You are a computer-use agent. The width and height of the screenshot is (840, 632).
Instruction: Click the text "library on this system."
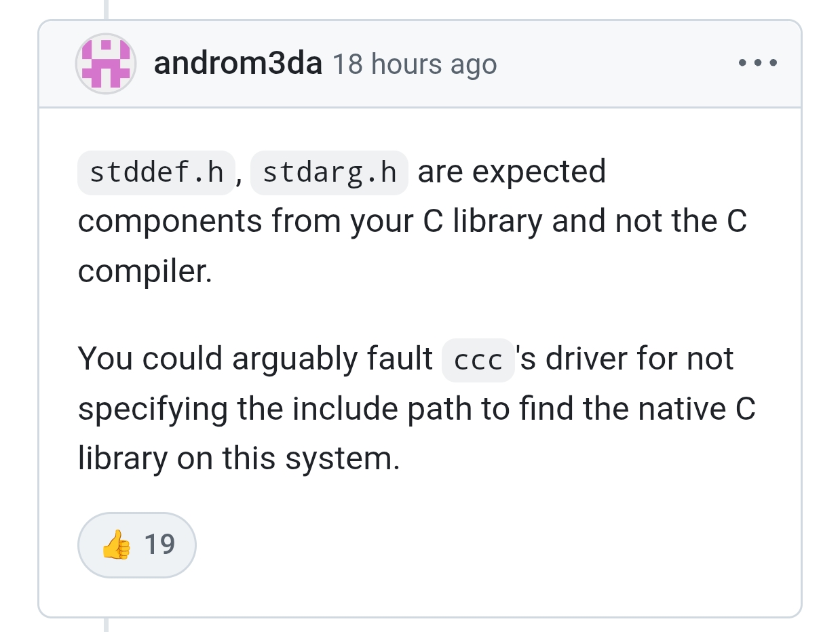[239, 458]
